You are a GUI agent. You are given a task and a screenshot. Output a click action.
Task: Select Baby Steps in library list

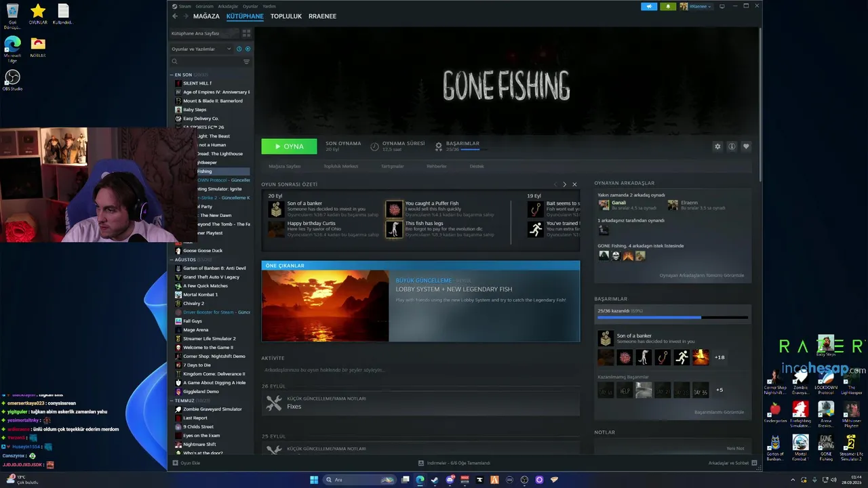(x=212, y=110)
